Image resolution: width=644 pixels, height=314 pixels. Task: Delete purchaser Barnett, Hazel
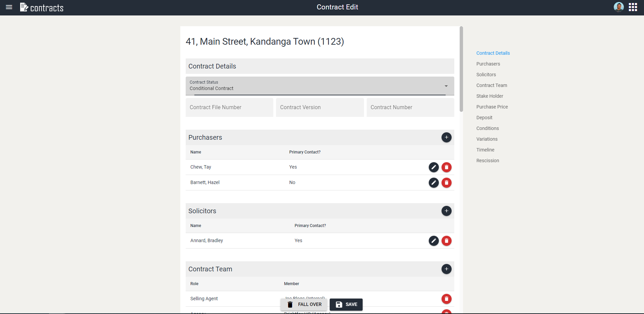(x=446, y=183)
